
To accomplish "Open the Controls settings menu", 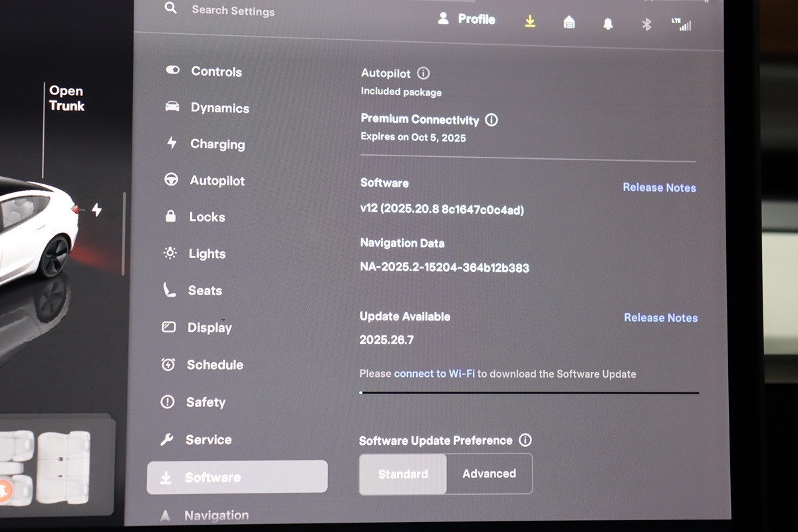I will pyautogui.click(x=203, y=71).
